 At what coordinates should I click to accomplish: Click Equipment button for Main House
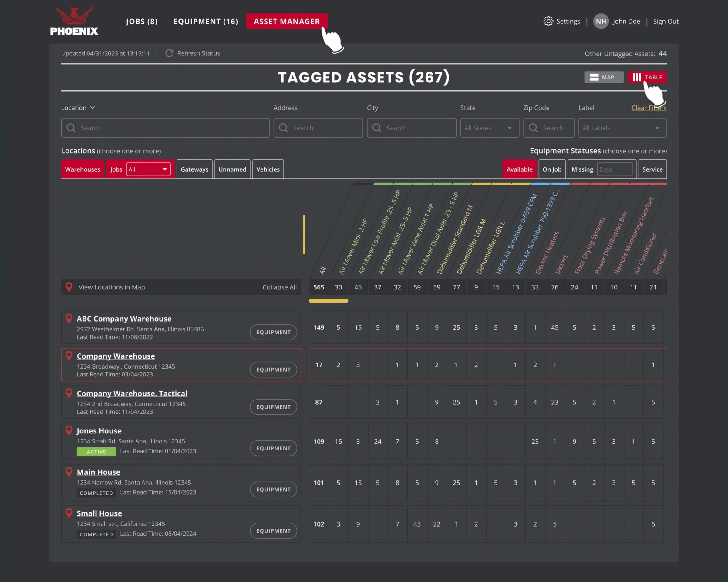pos(273,490)
